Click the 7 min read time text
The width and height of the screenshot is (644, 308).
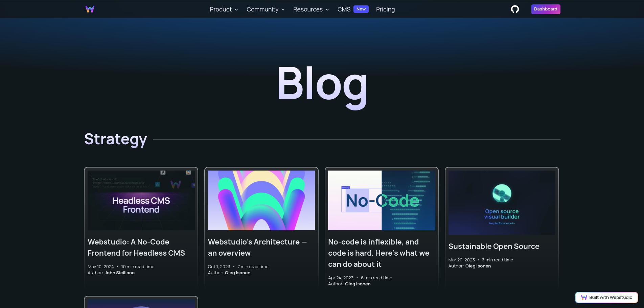coord(253,267)
